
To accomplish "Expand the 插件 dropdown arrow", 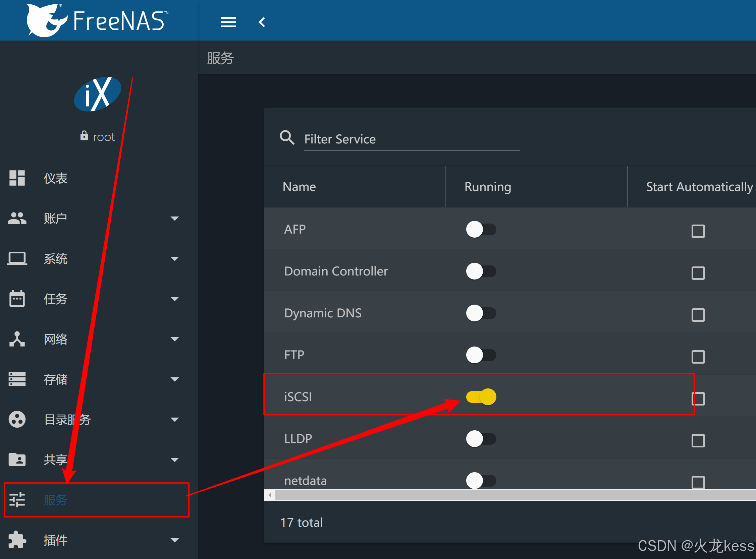I will pos(175,540).
